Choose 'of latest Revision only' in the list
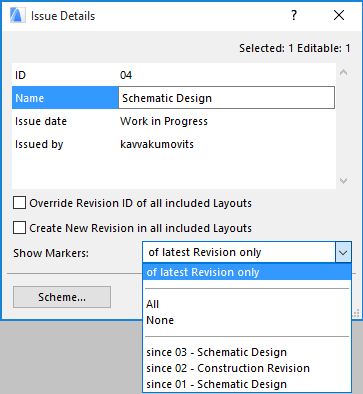 point(247,272)
